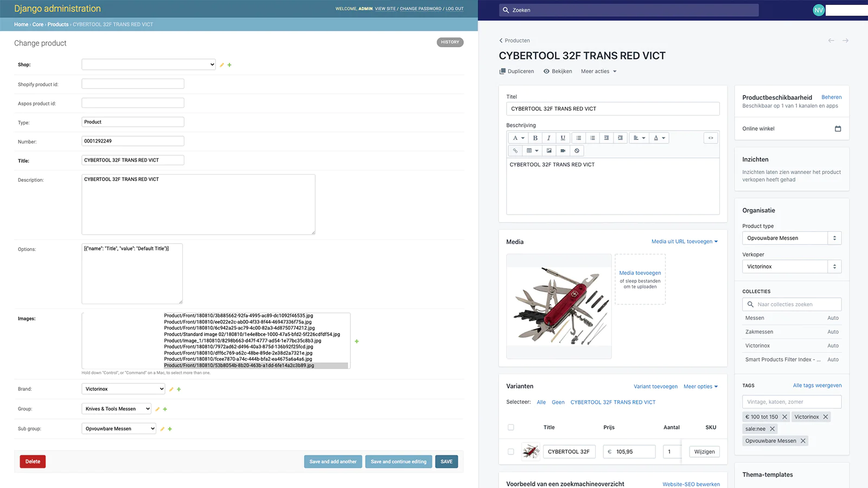Insert link using the chain icon
868x488 pixels.
pyautogui.click(x=515, y=151)
